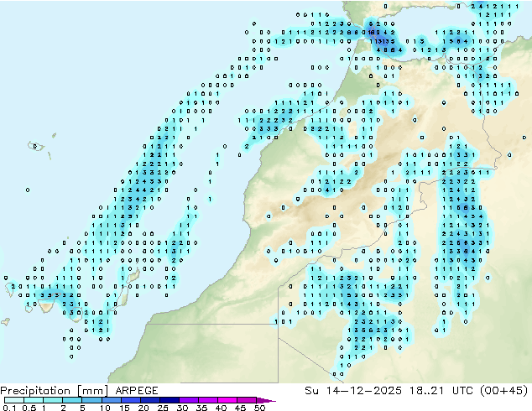Click the "ARPEGE" model name
The image size is (532, 411).
pos(137,391)
